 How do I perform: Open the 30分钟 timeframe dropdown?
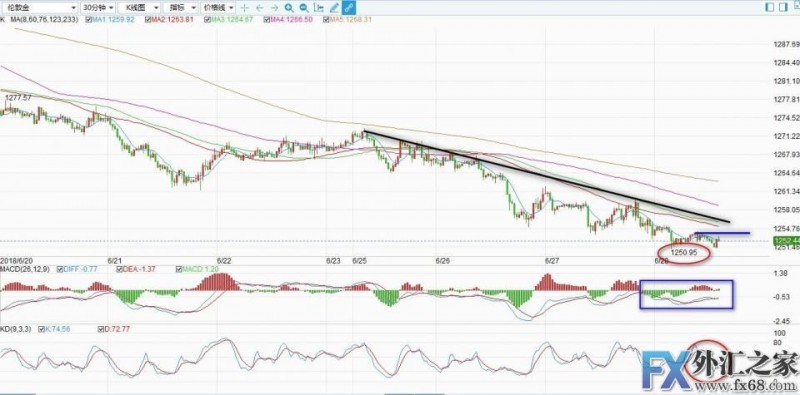point(98,8)
